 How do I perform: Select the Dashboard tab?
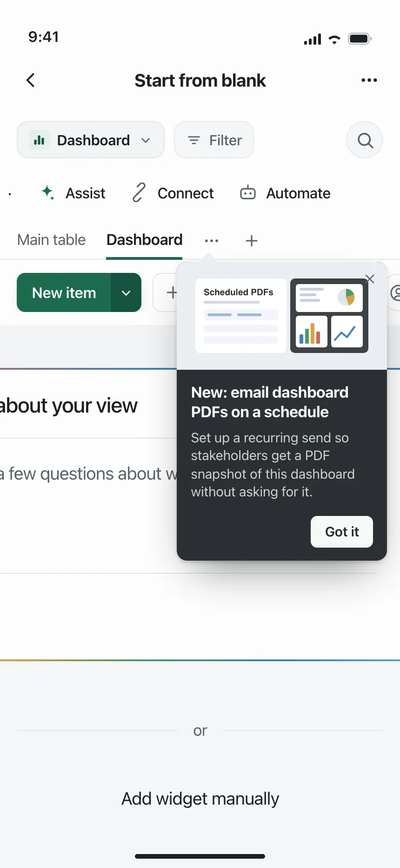pos(144,240)
